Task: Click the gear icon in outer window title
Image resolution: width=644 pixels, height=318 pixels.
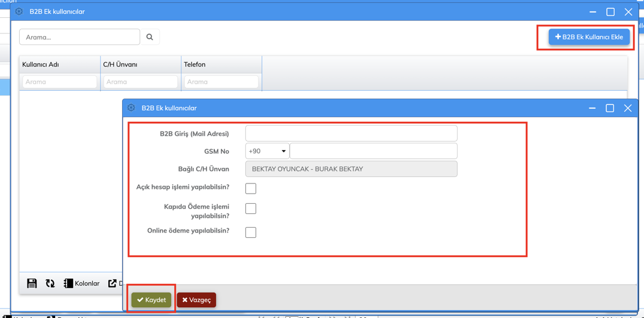Action: [x=19, y=11]
